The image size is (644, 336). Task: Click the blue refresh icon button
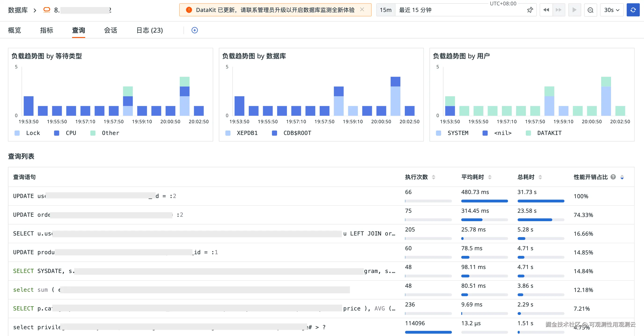[633, 10]
